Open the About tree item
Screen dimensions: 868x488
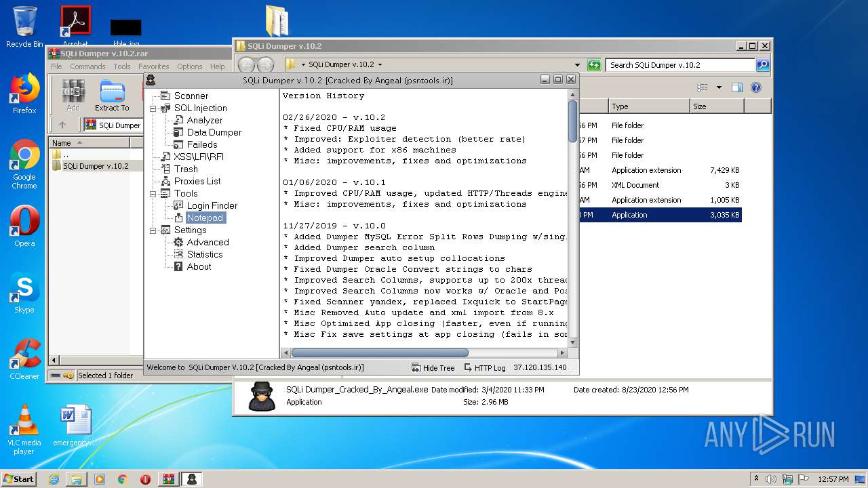click(199, 266)
